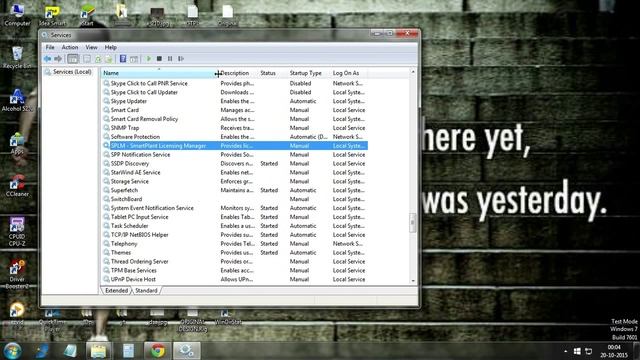Open the File Explorer taskbar icon
Viewport: 640px width, 360px height.
(99, 351)
